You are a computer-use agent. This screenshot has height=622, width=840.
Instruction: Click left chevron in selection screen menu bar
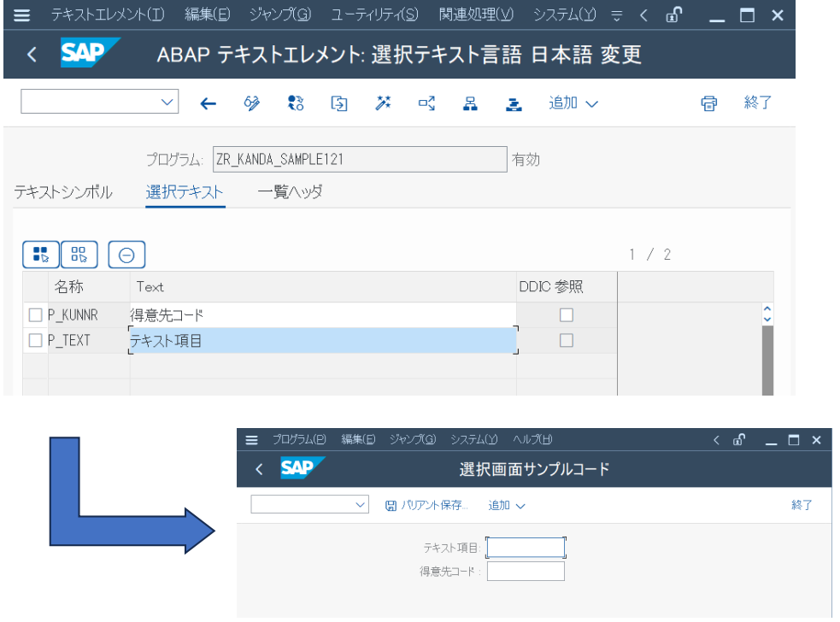click(x=716, y=440)
